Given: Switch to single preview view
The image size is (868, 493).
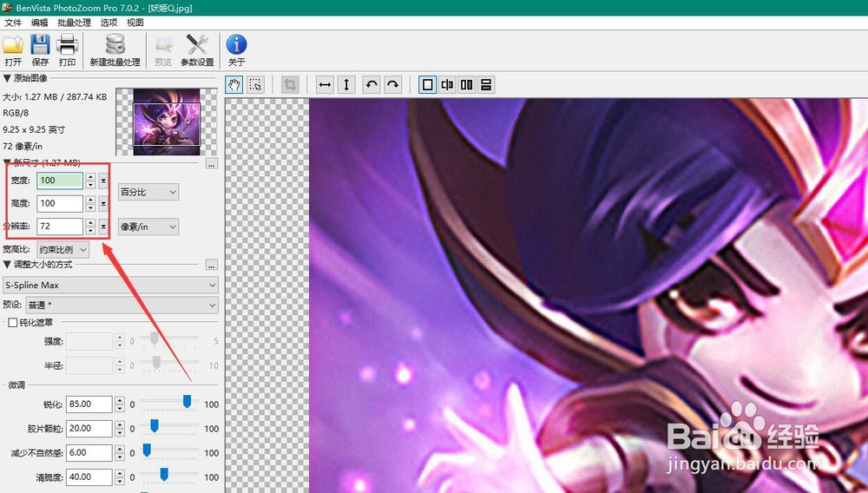Looking at the screenshot, I should (427, 85).
